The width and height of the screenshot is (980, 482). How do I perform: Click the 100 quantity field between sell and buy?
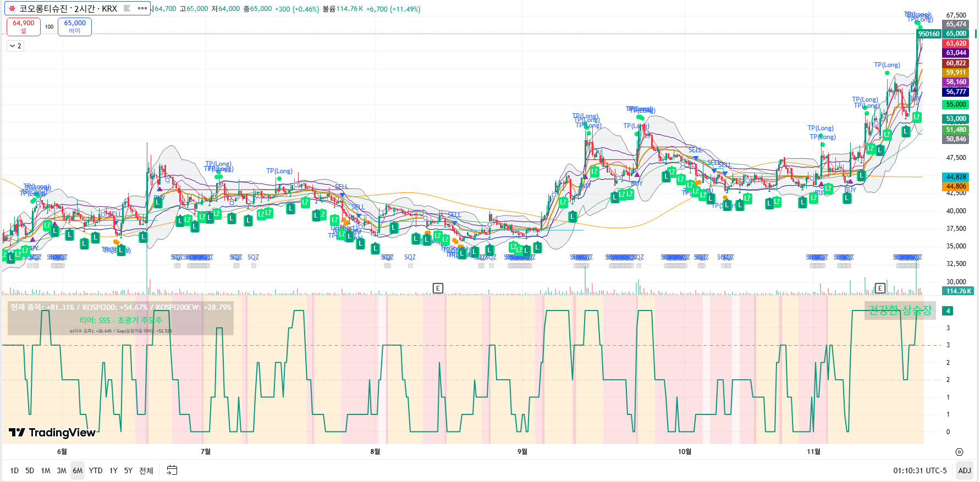[x=49, y=26]
